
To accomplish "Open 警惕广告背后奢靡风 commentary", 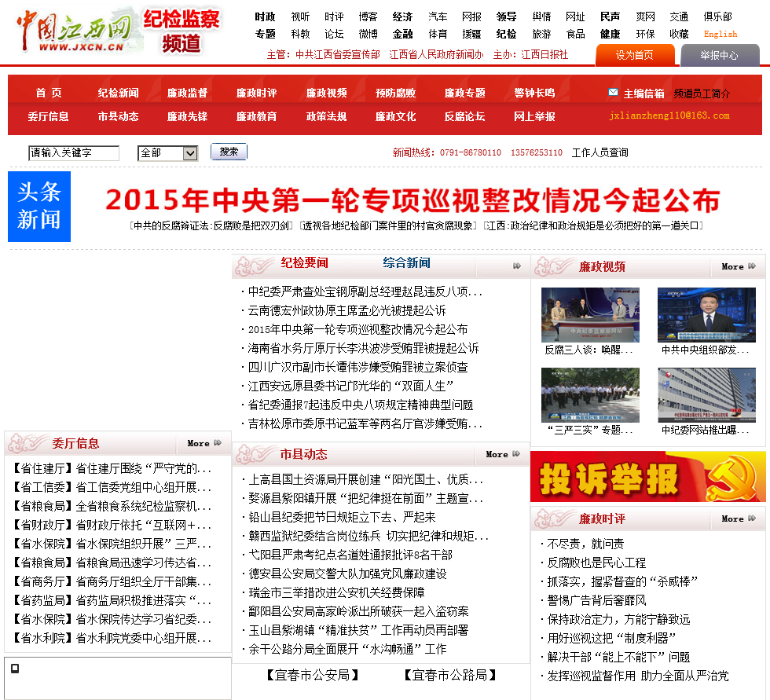I will tap(596, 600).
